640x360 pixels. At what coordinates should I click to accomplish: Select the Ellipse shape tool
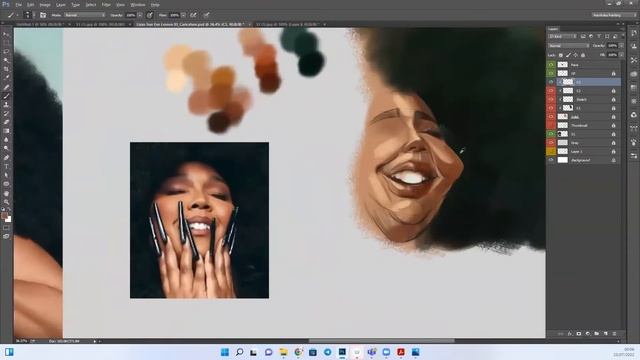[6, 184]
